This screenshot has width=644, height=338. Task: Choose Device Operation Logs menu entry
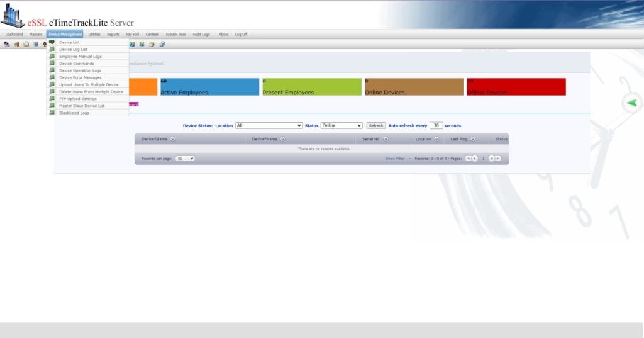point(88,70)
